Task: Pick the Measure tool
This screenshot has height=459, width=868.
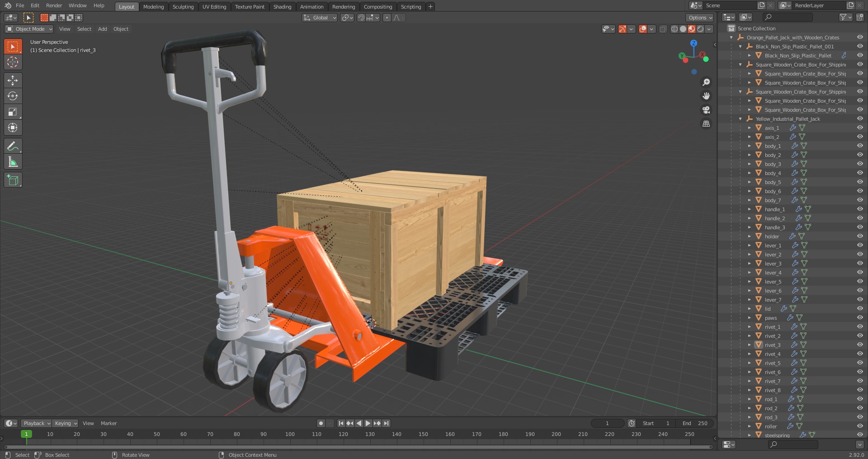Action: tap(13, 161)
